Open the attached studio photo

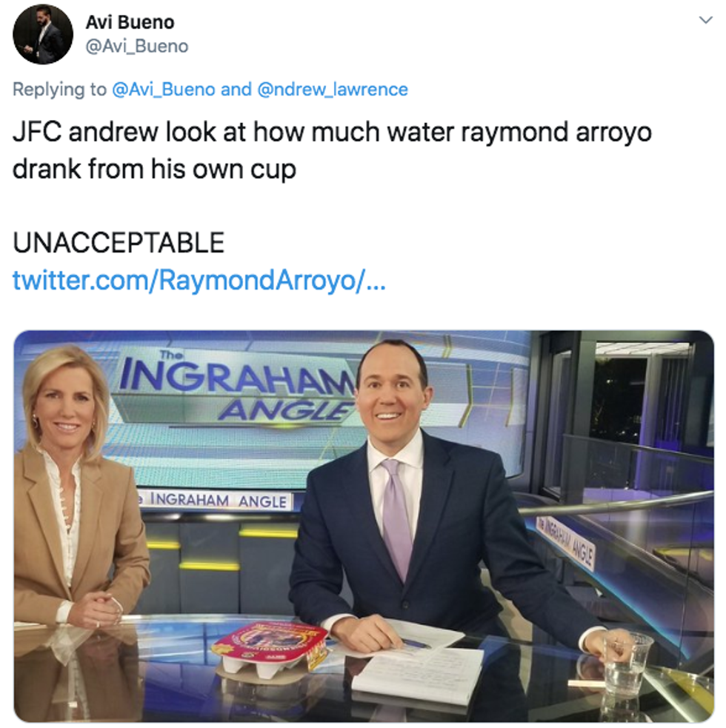(364, 526)
